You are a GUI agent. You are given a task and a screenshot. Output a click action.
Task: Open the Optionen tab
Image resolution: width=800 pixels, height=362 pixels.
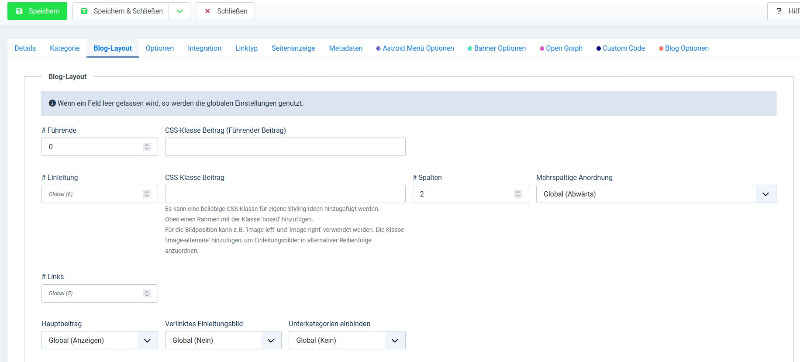(x=160, y=48)
